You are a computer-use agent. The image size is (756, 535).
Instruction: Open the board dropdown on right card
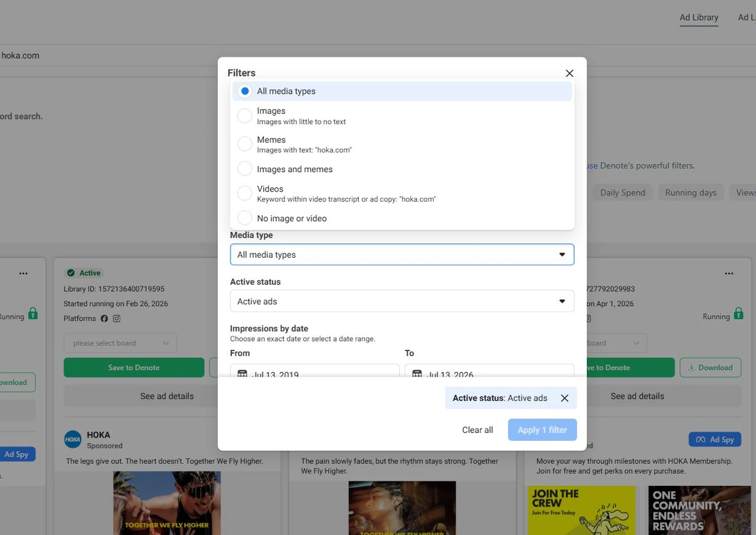(617, 343)
